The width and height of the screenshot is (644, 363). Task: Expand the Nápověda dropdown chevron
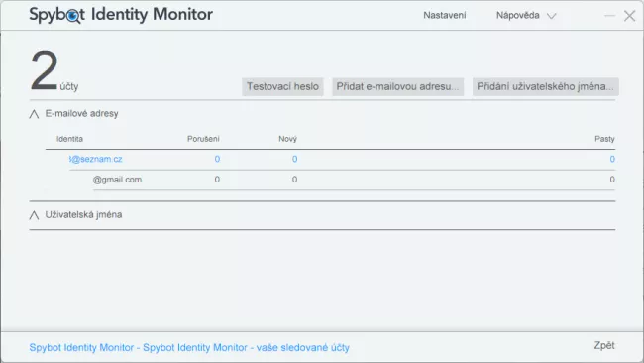tap(551, 16)
